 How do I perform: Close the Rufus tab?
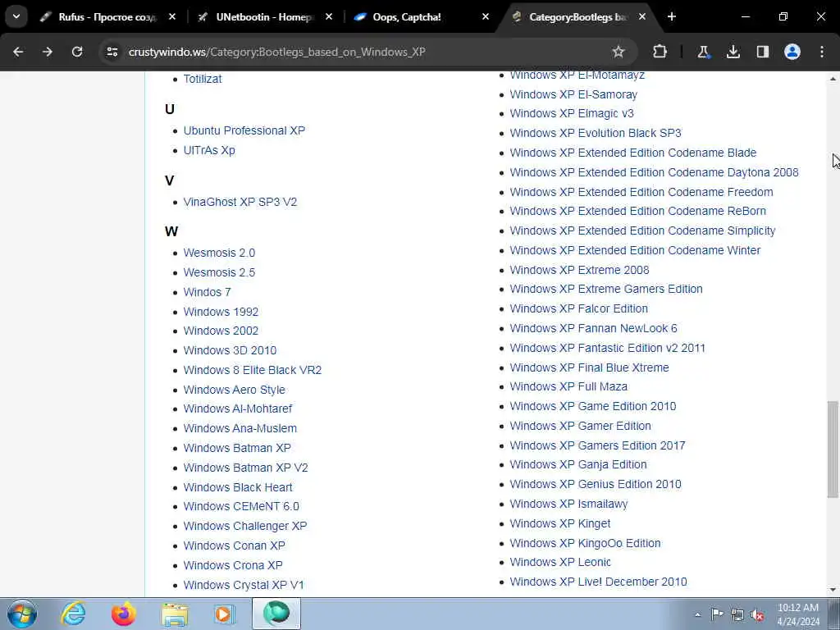172,16
